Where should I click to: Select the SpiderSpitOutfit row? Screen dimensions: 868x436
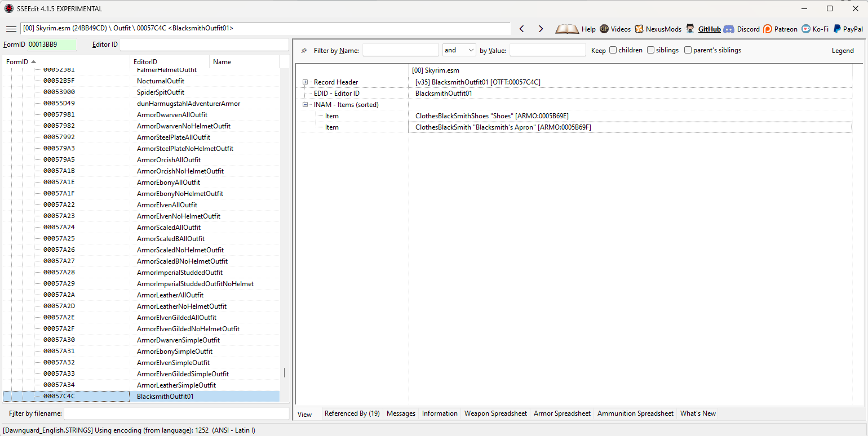tap(141, 92)
